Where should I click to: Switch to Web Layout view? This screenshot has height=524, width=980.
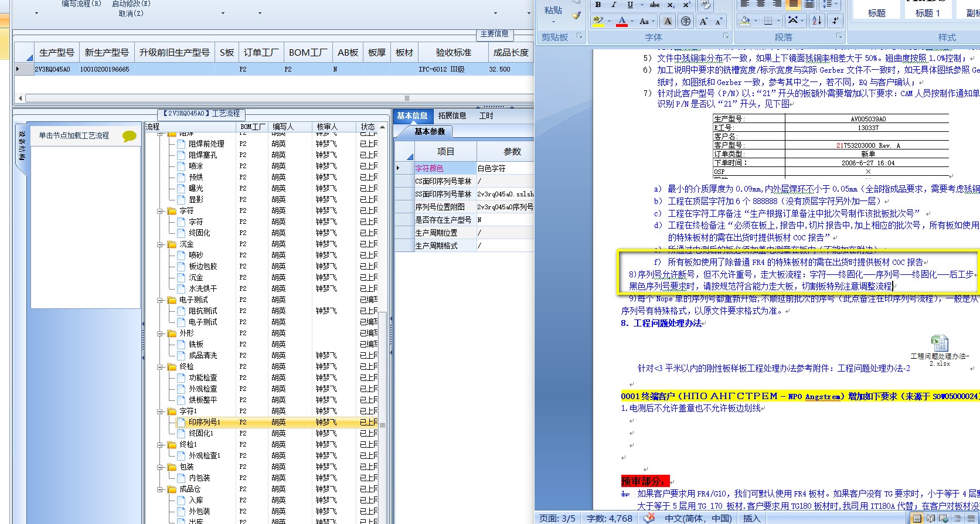click(x=944, y=519)
